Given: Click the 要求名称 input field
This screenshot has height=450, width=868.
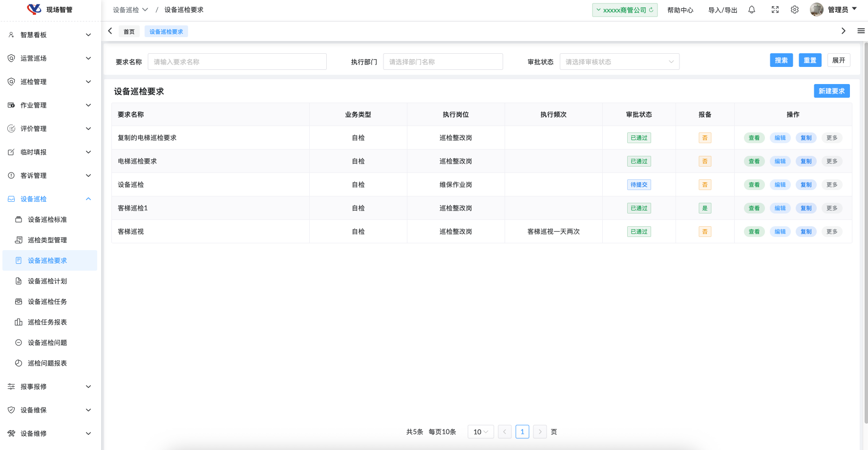Looking at the screenshot, I should pyautogui.click(x=237, y=62).
